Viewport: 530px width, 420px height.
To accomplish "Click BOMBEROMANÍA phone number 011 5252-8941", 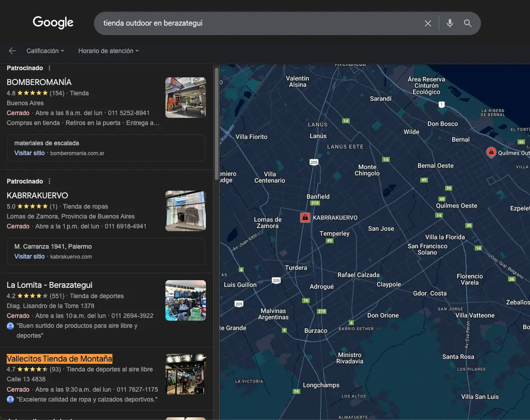I will coord(129,113).
